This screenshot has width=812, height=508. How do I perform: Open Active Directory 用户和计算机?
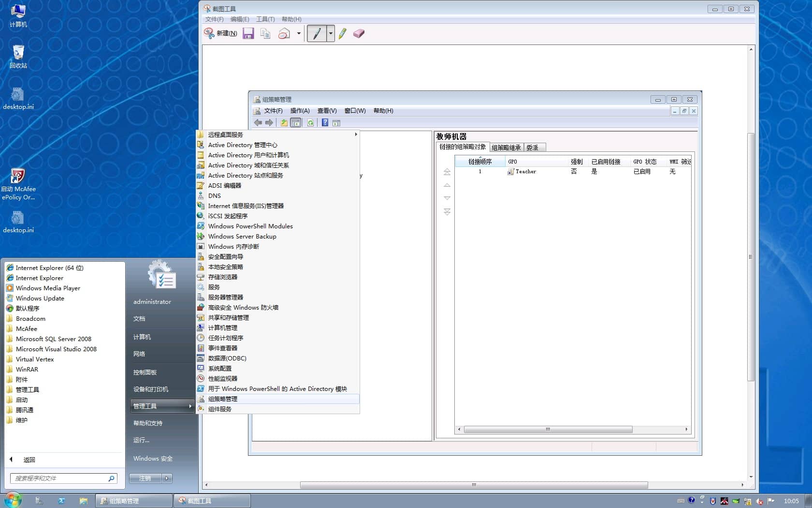[x=277, y=155]
